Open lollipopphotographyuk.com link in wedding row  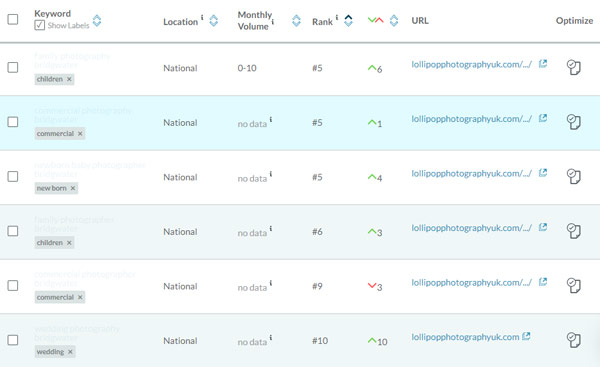[465, 337]
